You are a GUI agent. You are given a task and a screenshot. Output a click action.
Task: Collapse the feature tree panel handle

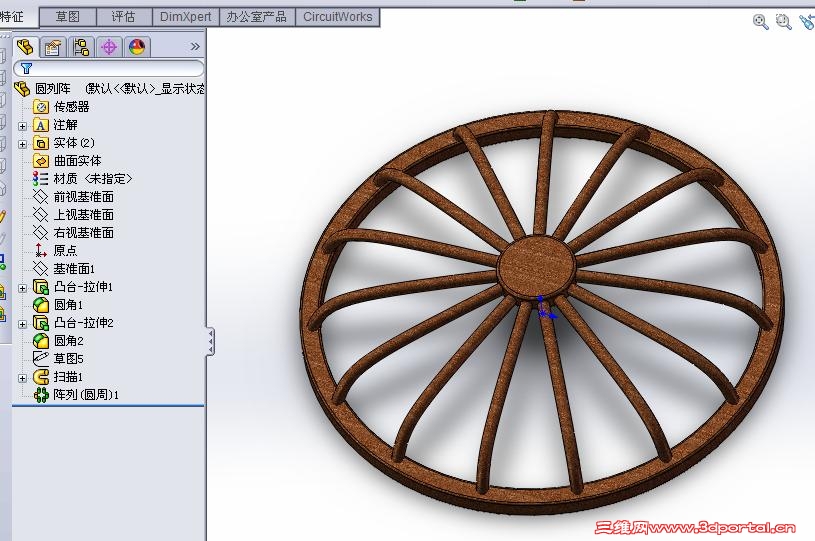coord(211,341)
